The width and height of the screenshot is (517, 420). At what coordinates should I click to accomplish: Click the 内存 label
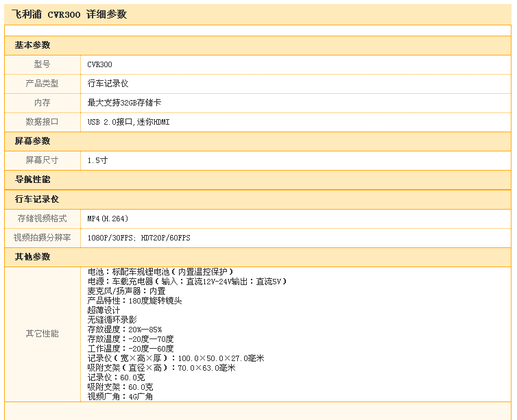coord(43,103)
